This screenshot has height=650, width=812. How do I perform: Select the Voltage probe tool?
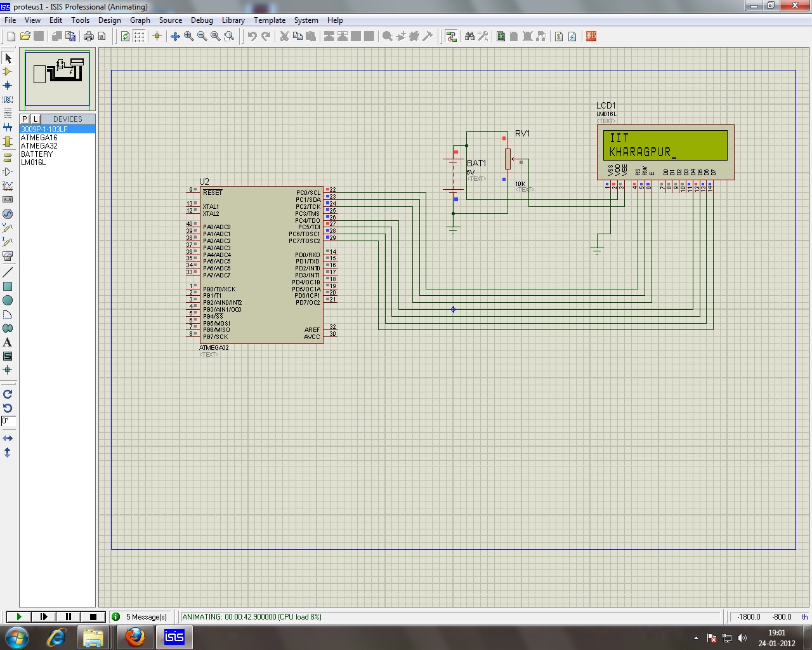(x=8, y=227)
